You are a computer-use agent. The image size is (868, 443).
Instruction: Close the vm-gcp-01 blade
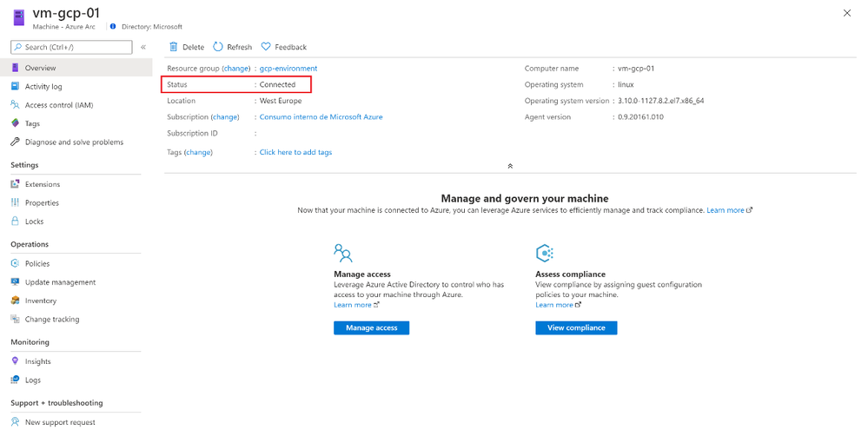[847, 13]
